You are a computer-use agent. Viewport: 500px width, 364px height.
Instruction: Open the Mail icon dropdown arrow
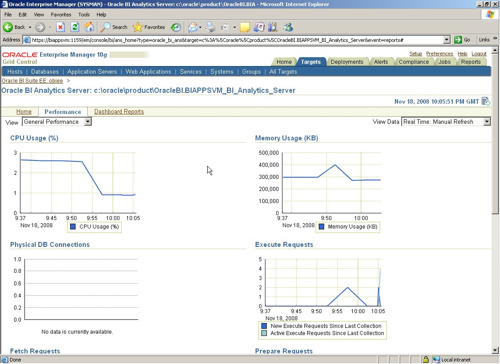(200, 27)
